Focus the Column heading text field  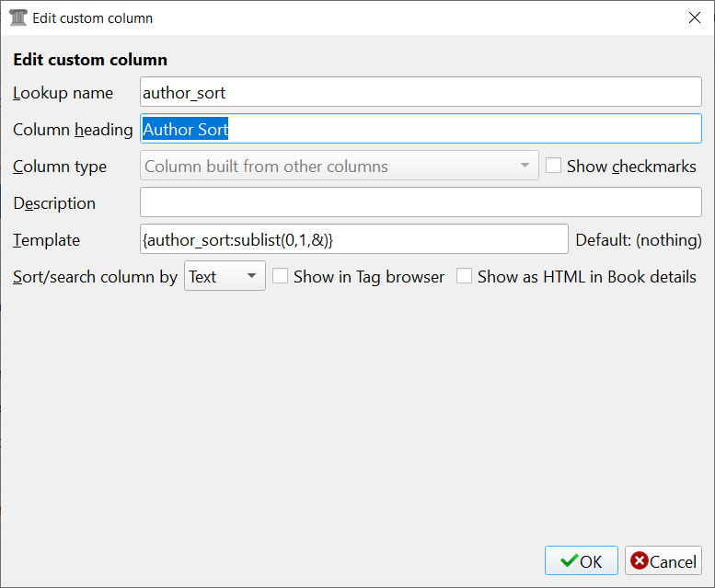tap(421, 130)
